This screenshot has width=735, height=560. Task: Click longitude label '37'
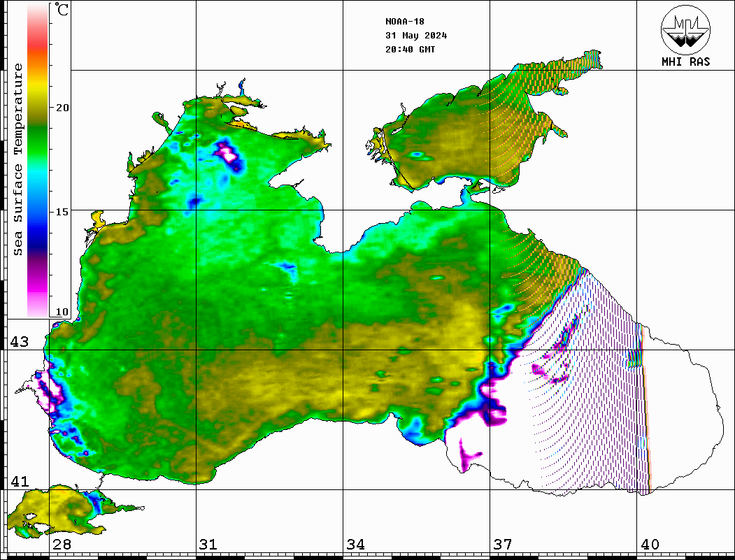point(503,545)
